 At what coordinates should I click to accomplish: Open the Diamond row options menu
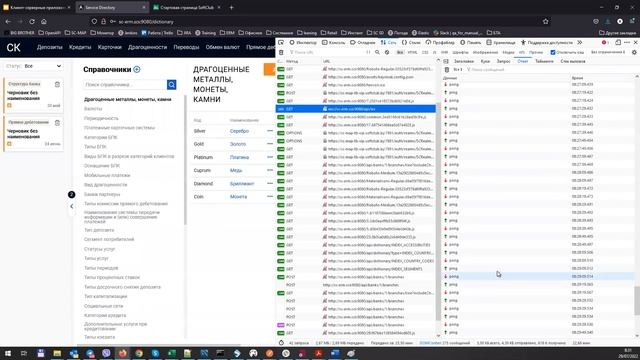tap(270, 183)
